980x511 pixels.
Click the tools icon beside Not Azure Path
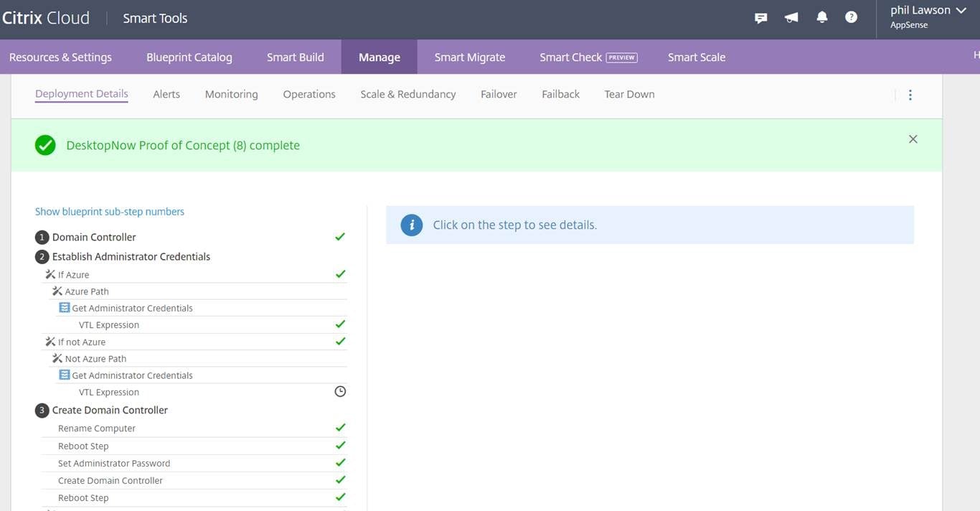click(x=57, y=358)
